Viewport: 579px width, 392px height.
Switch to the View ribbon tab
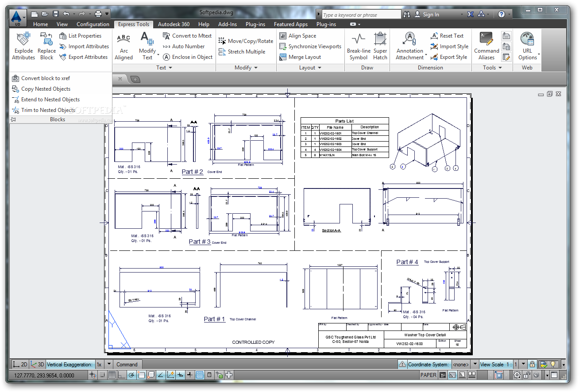pos(62,24)
